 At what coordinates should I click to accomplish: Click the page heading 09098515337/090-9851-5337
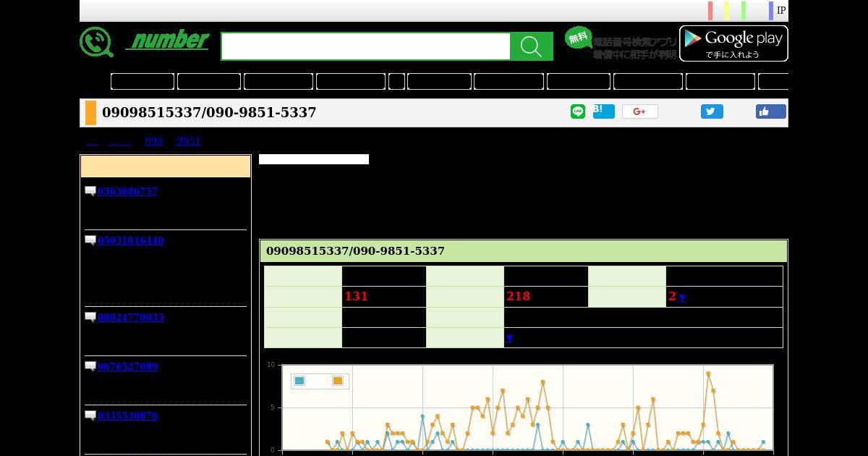click(x=209, y=112)
